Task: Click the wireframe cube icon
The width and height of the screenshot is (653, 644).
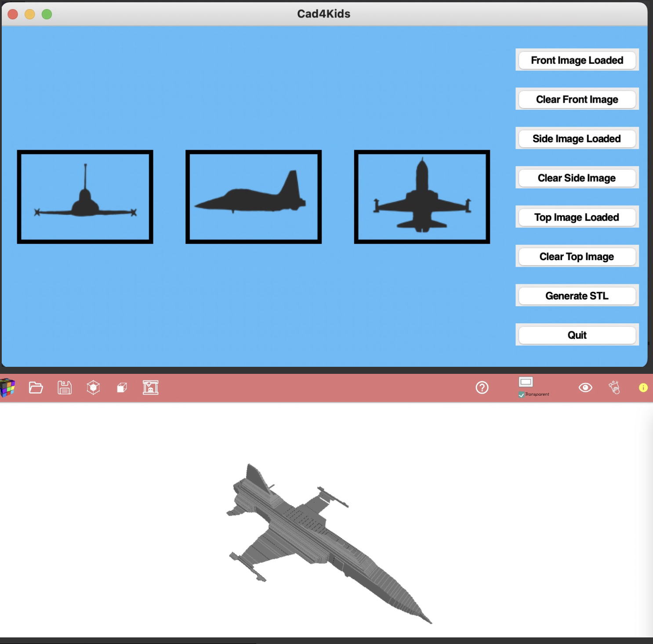Action: [93, 387]
